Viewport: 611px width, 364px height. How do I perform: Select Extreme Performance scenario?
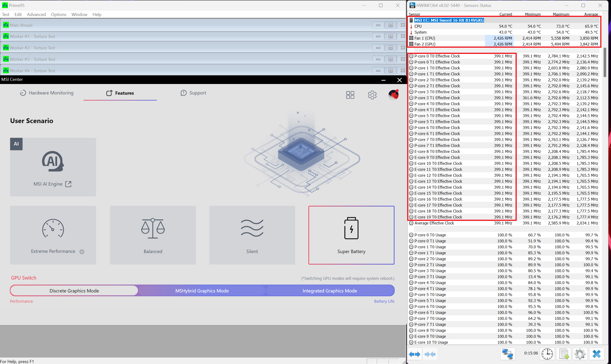pyautogui.click(x=53, y=235)
